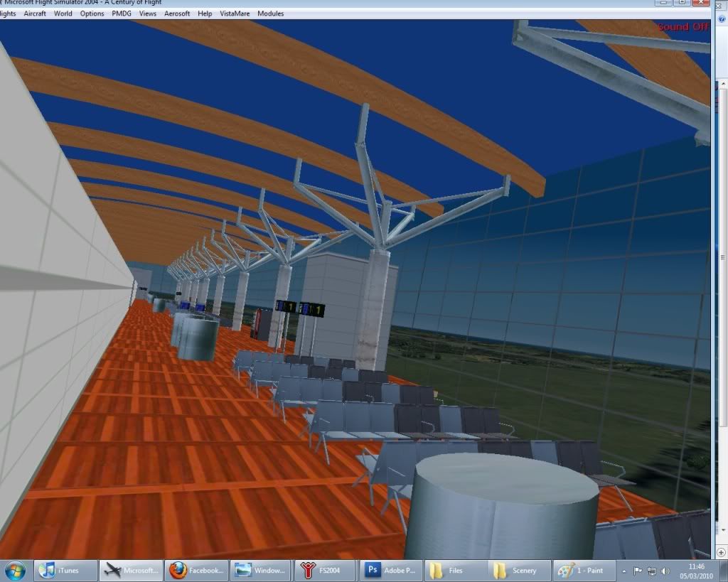Mute audio via the tray speaker icon
This screenshot has width=728, height=582.
pos(665,570)
